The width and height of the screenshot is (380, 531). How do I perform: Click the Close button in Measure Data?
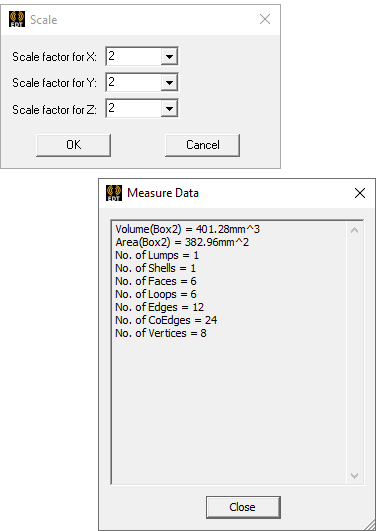pos(243,507)
